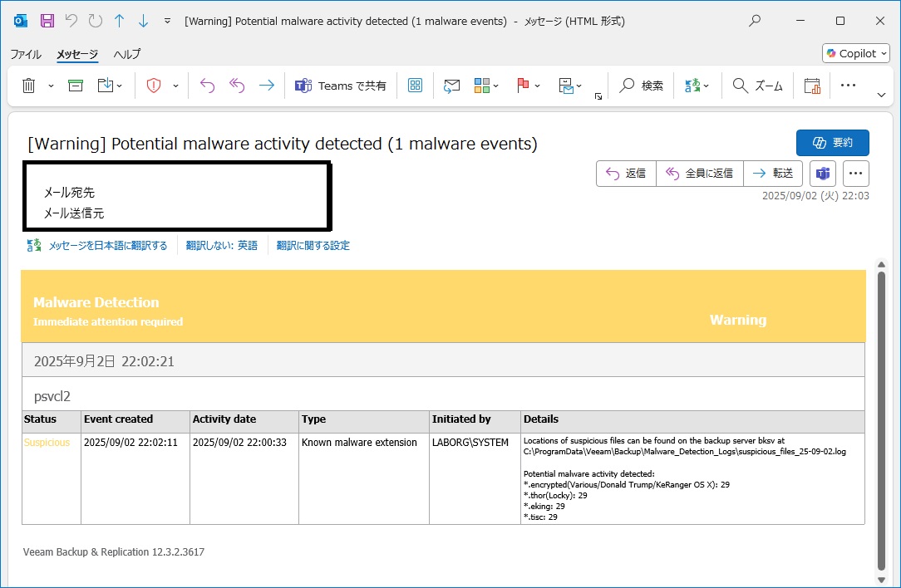Expand the follow-up flag dropdown
Image resolution: width=901 pixels, height=588 pixels.
pyautogui.click(x=538, y=86)
